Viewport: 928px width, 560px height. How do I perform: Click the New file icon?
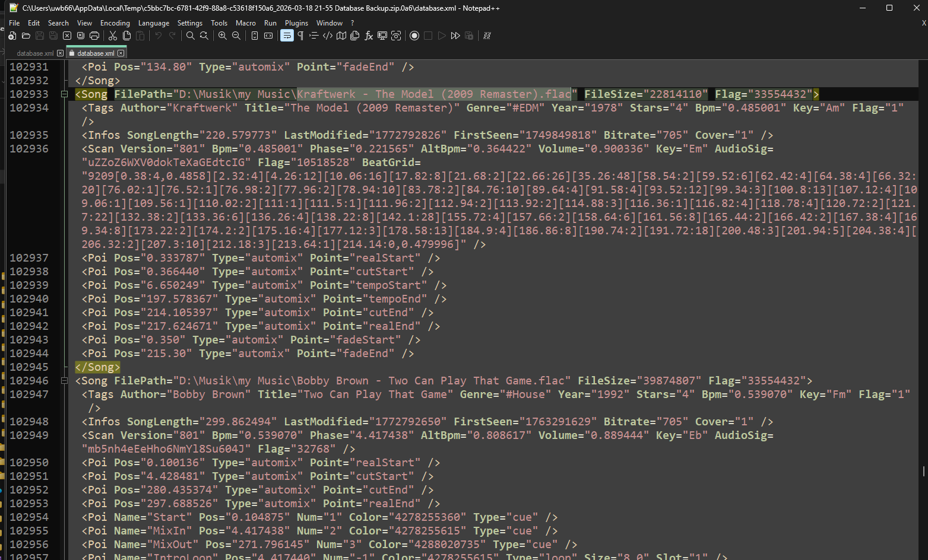(x=12, y=36)
